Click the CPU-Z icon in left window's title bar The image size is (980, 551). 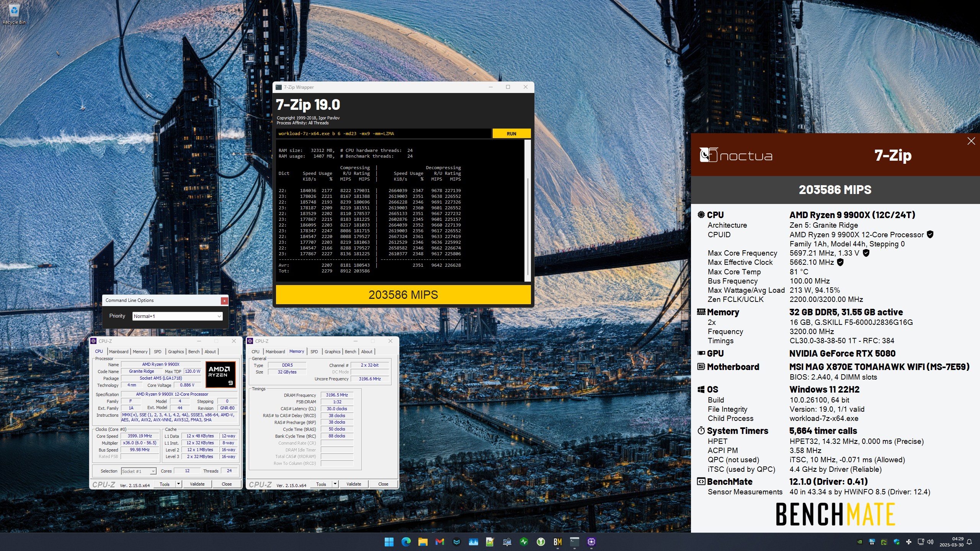pyautogui.click(x=94, y=341)
